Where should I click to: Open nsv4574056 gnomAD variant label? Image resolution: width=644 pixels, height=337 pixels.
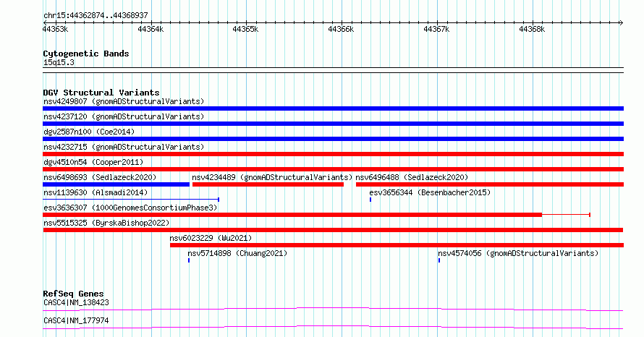(518, 253)
